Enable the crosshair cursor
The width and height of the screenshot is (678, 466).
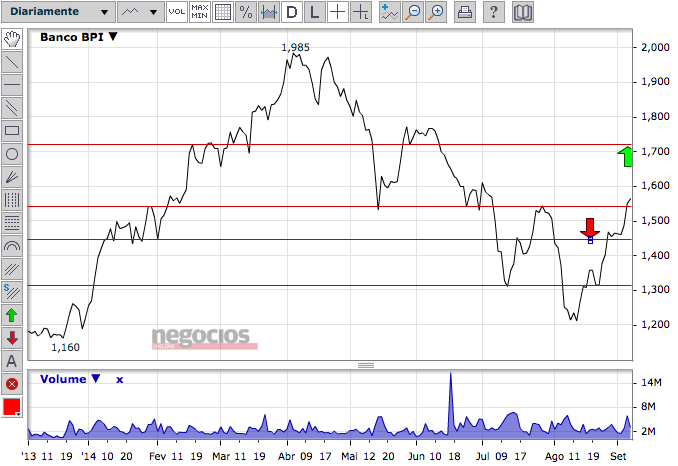pyautogui.click(x=338, y=12)
